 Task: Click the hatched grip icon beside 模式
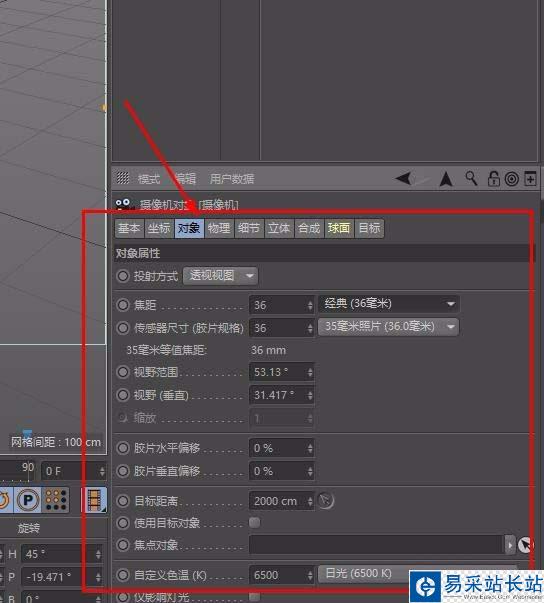(123, 178)
